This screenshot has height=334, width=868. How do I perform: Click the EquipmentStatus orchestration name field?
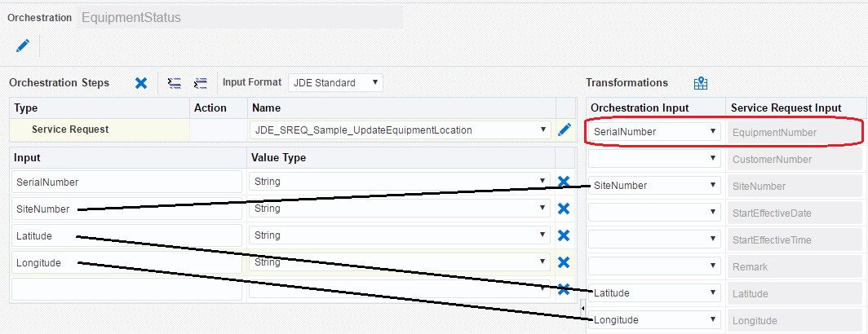240,17
